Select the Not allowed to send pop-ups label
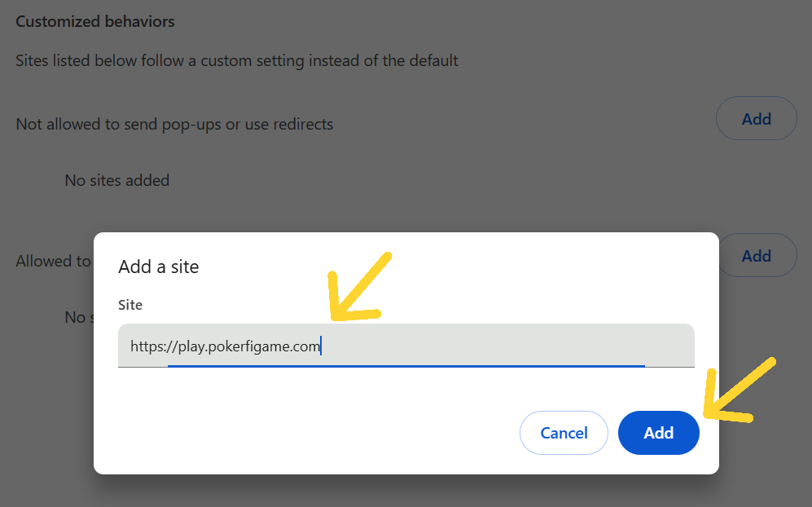Screen dimensions: 812x507 174,125
